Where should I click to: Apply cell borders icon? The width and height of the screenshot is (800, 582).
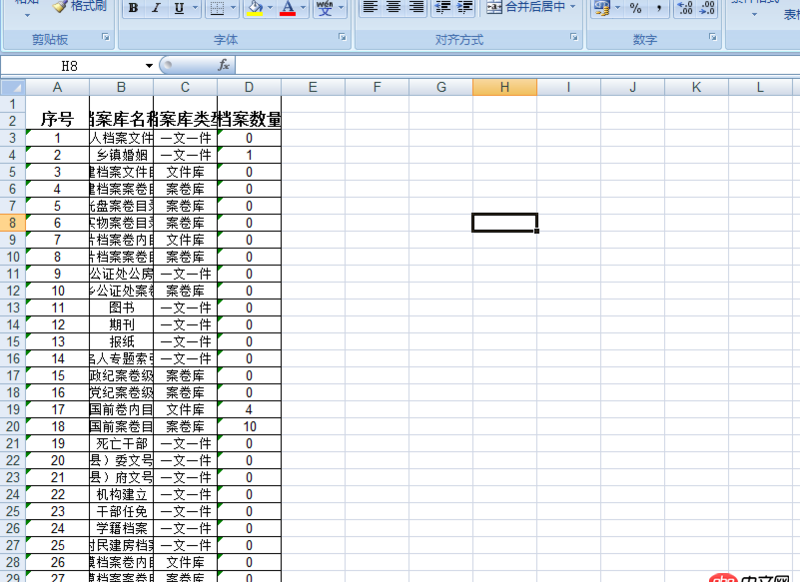point(217,8)
